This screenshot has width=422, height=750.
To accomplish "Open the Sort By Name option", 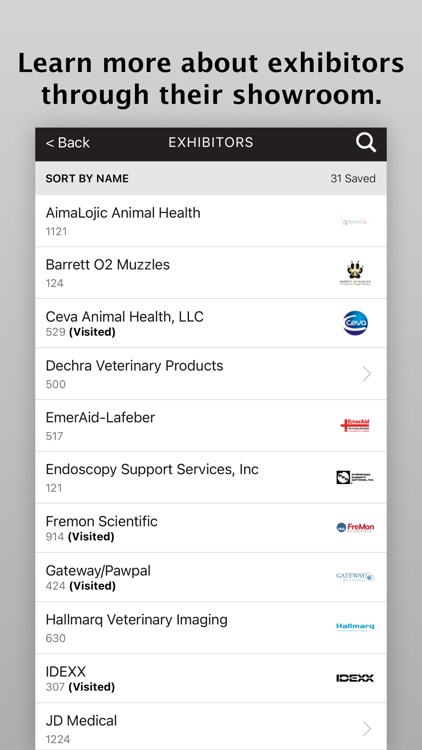I will click(x=87, y=178).
